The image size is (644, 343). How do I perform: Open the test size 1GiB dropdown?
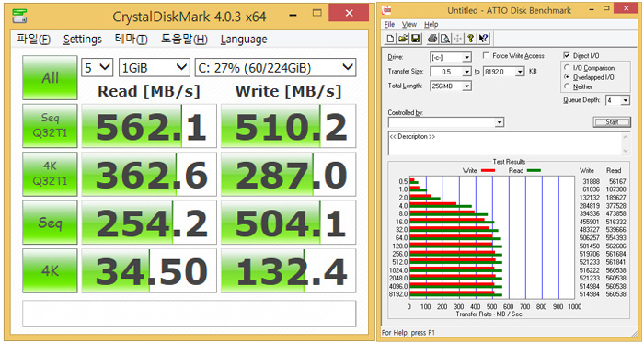154,68
